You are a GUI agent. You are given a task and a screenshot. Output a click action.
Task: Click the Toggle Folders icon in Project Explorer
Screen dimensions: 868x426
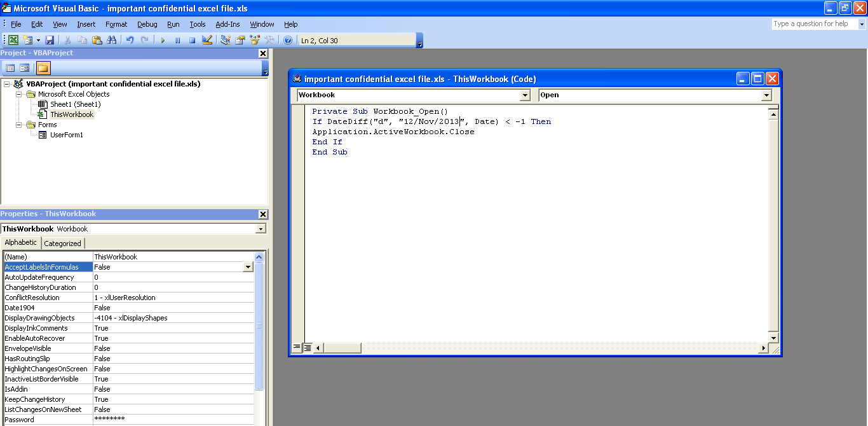[x=43, y=67]
